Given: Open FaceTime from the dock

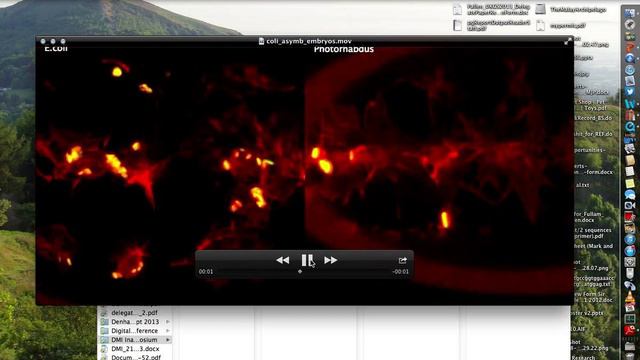Looking at the screenshot, I should (630, 206).
